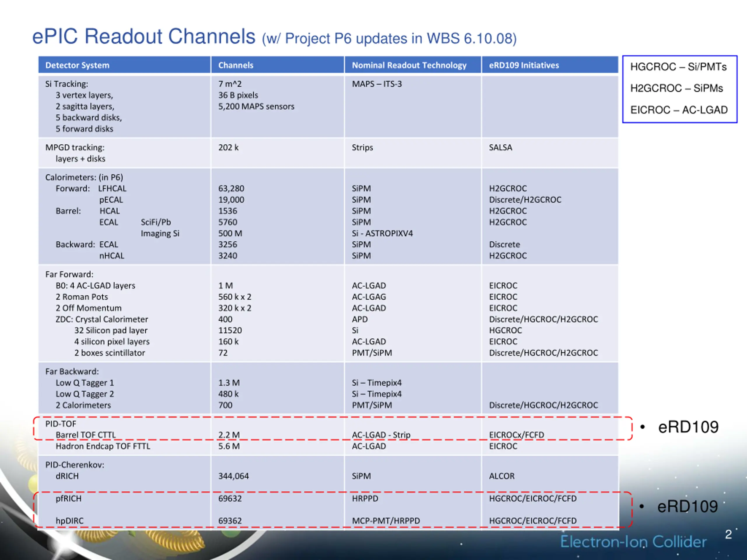This screenshot has width=747, height=560.
Task: Click the '2 boxes scintillator' entry
Action: tap(110, 353)
